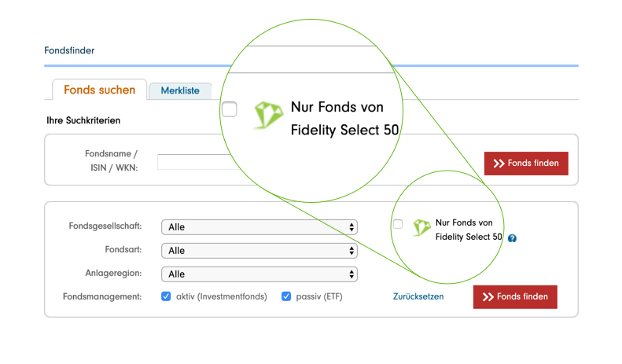
Task: Click the Fondsname / ISIN / WKN input field
Action: pos(197,162)
